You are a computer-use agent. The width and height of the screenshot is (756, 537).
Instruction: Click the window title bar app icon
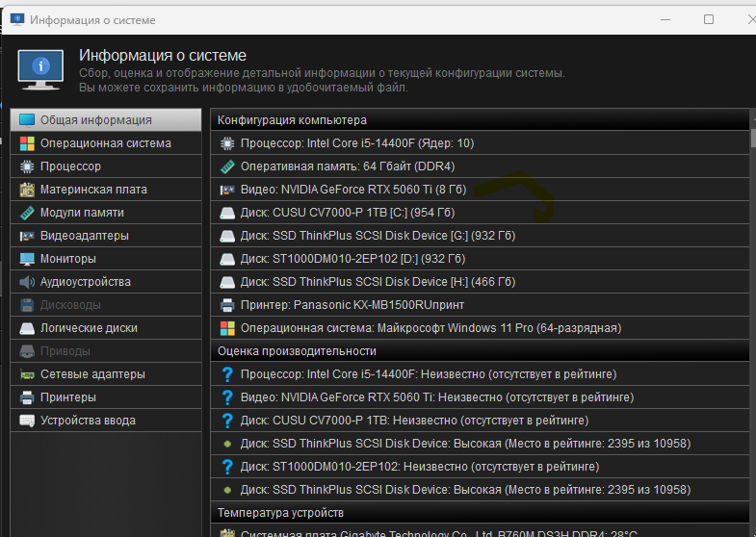(17, 19)
